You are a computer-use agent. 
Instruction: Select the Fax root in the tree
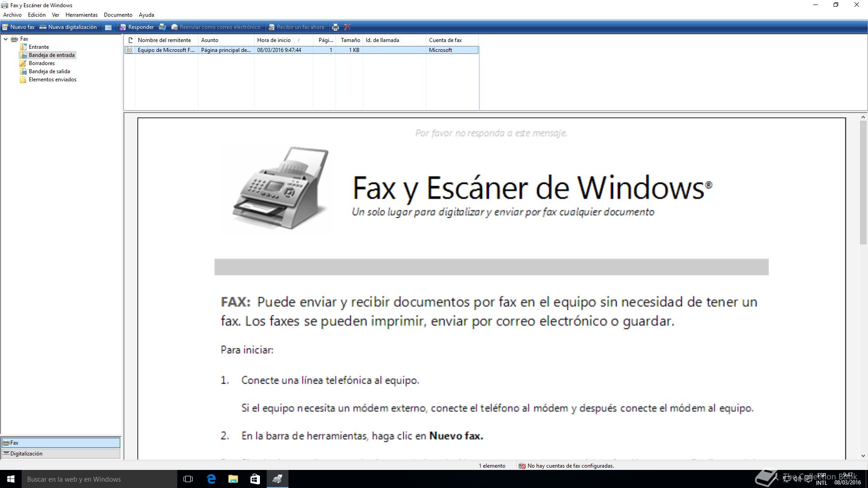(x=24, y=39)
